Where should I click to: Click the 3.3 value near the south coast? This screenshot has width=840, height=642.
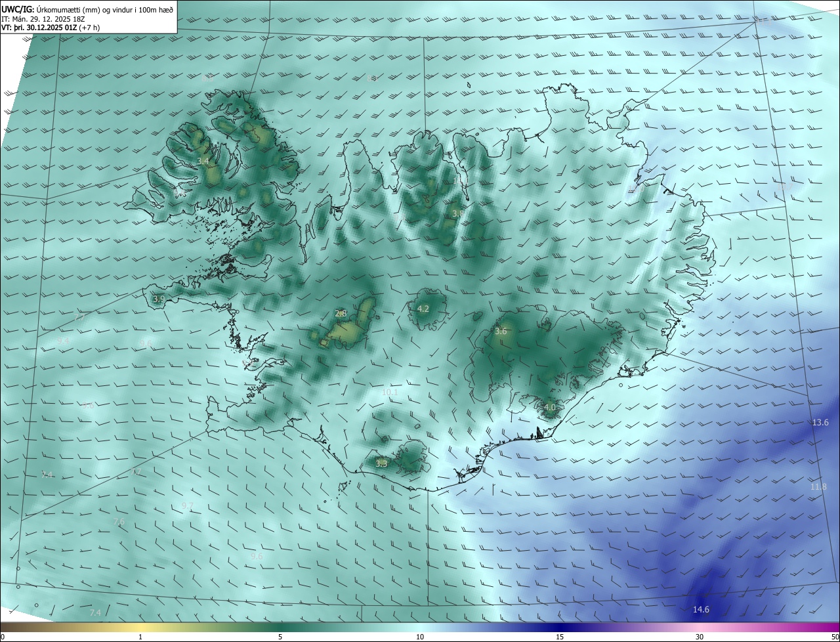point(381,463)
